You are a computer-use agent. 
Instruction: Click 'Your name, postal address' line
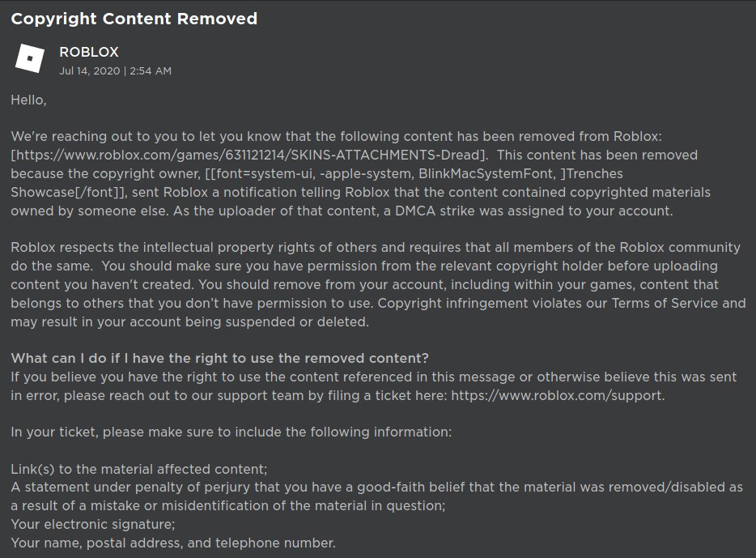tap(172, 543)
